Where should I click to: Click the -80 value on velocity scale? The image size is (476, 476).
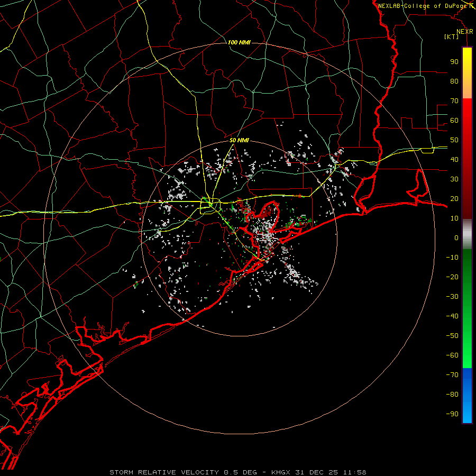tap(452, 395)
